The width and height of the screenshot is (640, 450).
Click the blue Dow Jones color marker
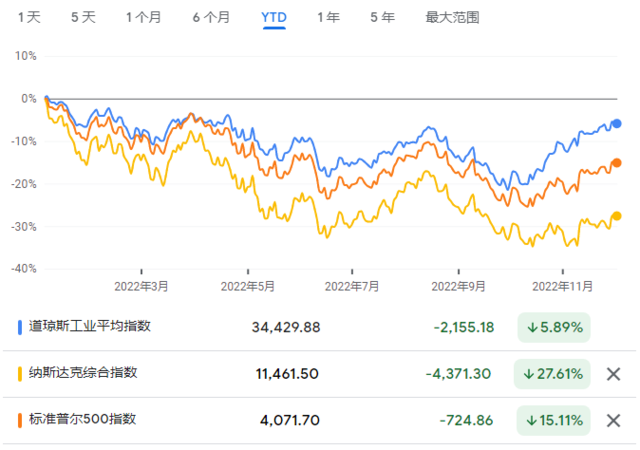(20, 327)
